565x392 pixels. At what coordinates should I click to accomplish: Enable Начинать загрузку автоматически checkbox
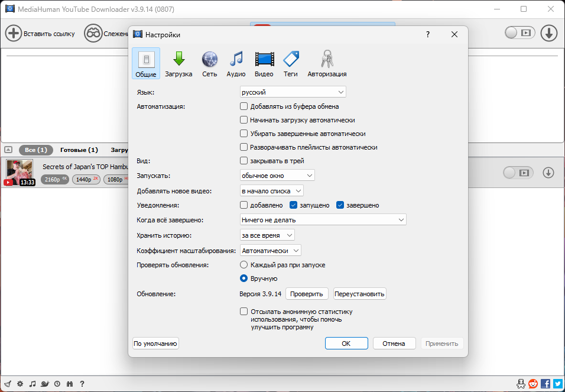pos(244,119)
